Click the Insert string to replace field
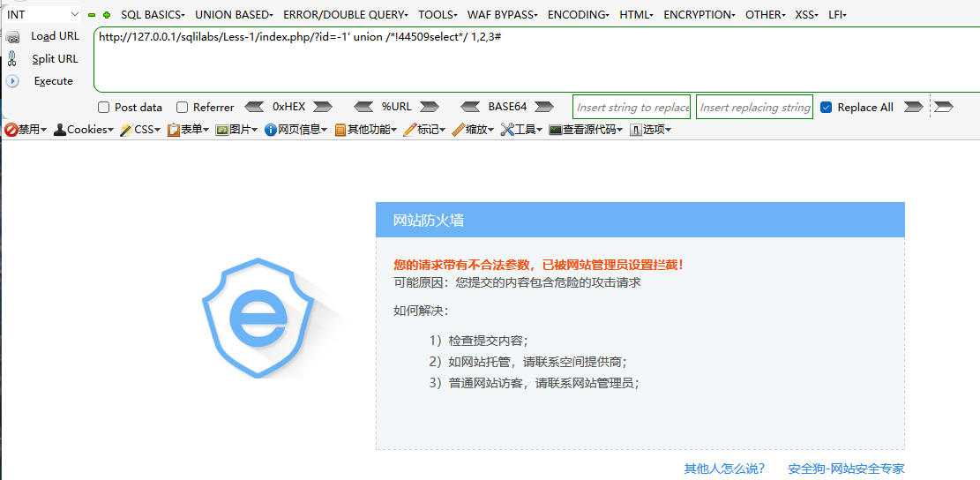 point(632,107)
